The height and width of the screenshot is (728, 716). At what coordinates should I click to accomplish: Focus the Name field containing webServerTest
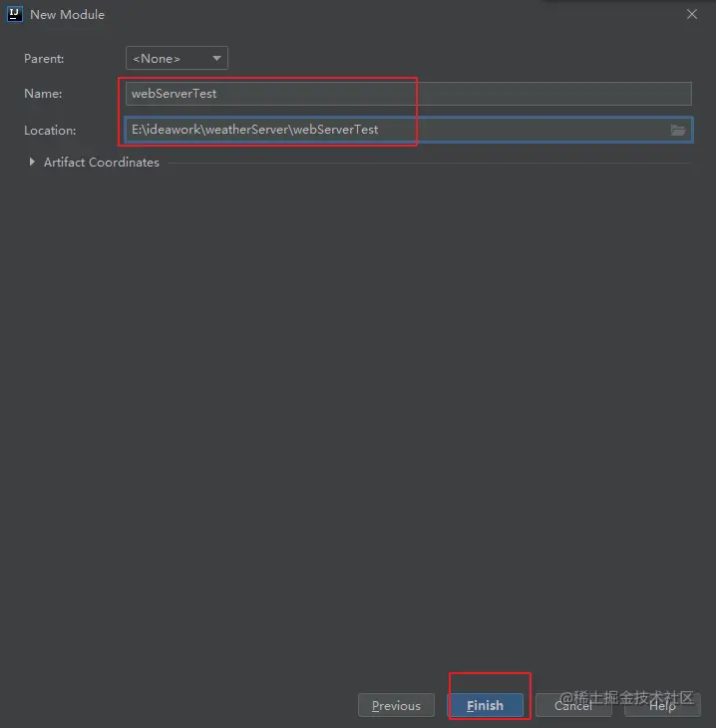point(409,94)
